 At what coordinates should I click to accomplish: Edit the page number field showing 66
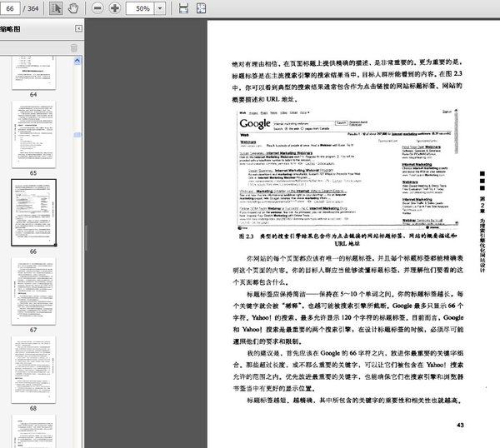[9, 8]
